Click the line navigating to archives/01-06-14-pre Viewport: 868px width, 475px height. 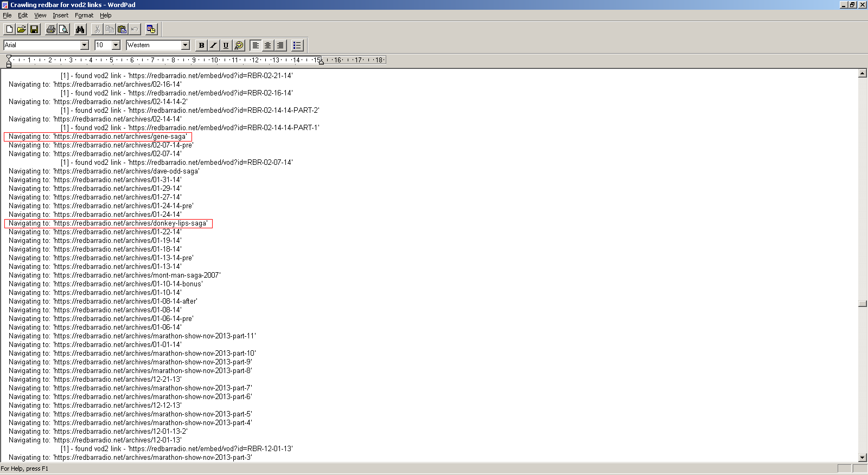(101, 319)
